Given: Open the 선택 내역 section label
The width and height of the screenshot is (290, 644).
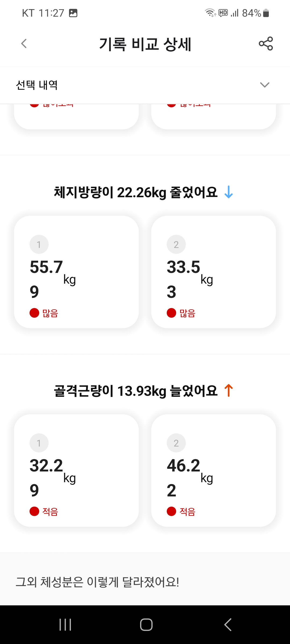Looking at the screenshot, I should (37, 85).
